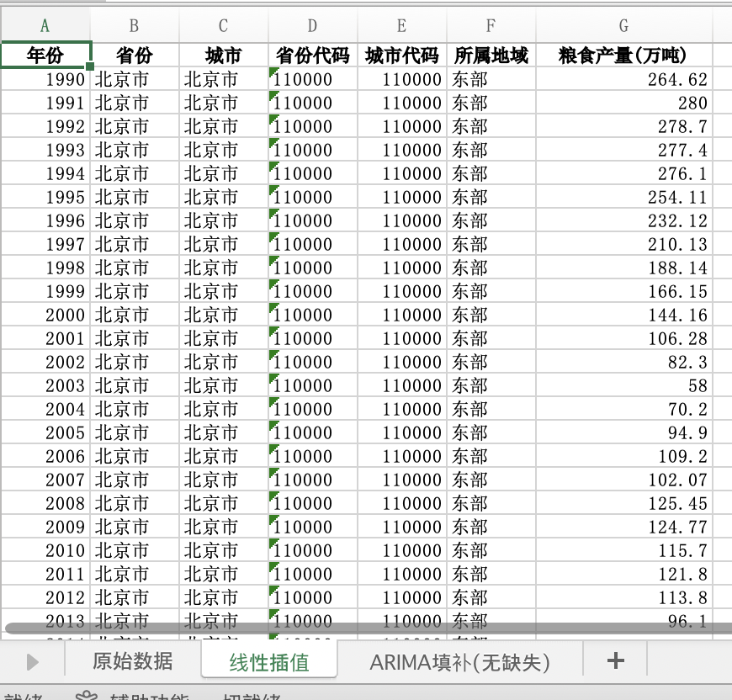Click grain output value 113.8

pos(624,597)
